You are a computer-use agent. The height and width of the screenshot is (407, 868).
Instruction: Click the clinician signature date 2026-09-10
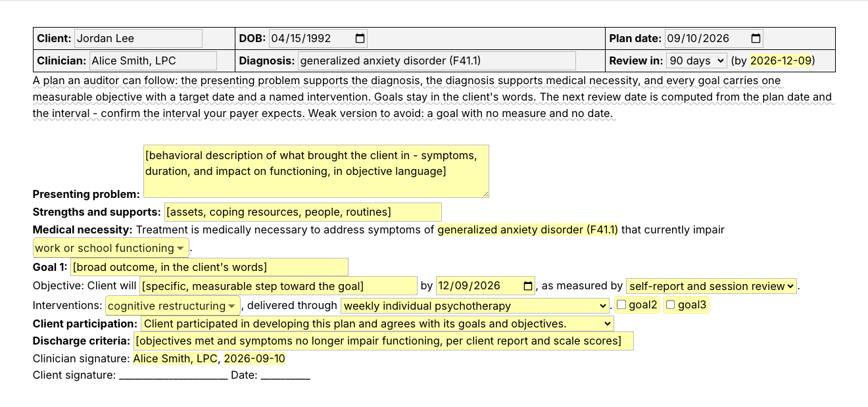tap(254, 358)
